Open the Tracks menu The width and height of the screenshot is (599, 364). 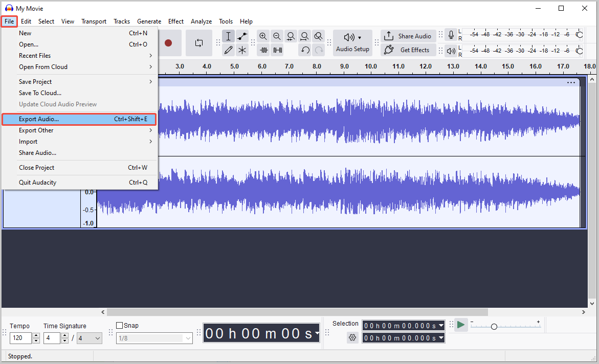pyautogui.click(x=121, y=21)
